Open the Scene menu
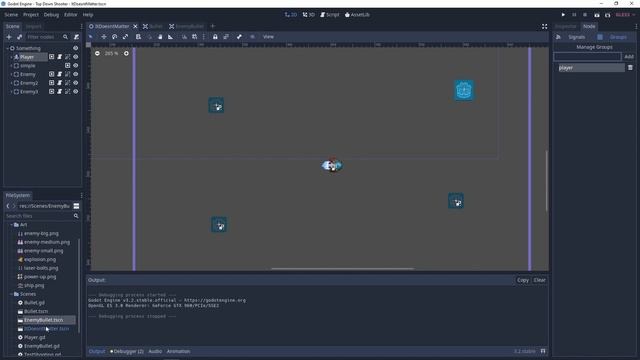 click(x=11, y=15)
